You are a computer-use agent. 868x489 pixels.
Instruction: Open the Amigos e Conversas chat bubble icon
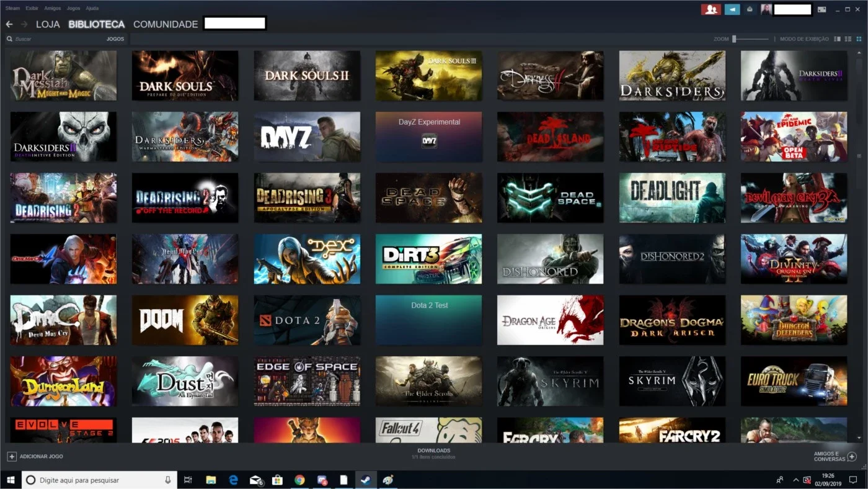[852, 457]
